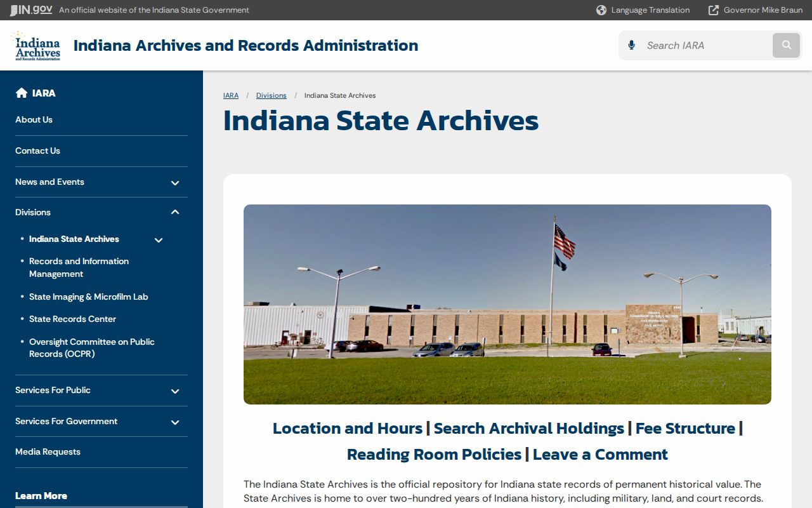This screenshot has width=812, height=508.
Task: Expand the Indiana State Archives submenu
Action: point(159,240)
